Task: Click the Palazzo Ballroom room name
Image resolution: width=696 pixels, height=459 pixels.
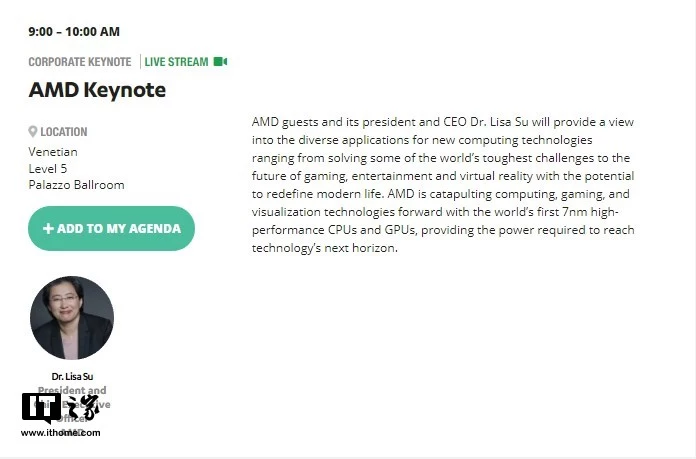Action: pyautogui.click(x=76, y=184)
